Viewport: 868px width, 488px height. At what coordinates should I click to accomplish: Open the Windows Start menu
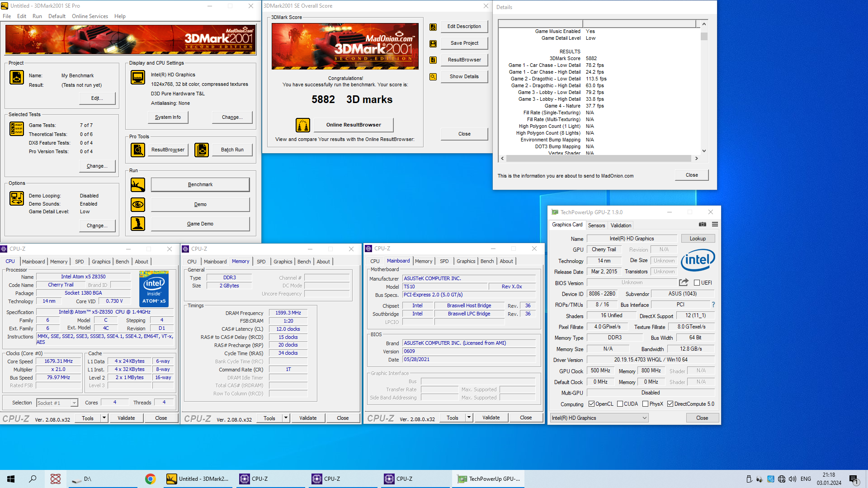[x=11, y=479]
